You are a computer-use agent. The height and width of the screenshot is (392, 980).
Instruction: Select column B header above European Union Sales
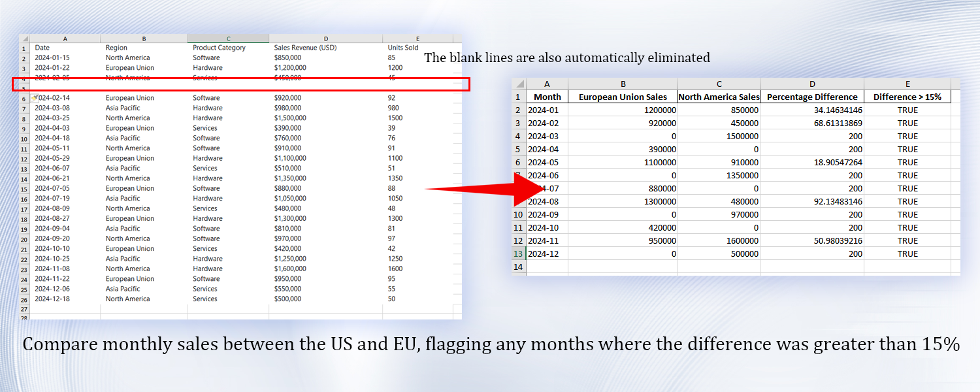623,84
